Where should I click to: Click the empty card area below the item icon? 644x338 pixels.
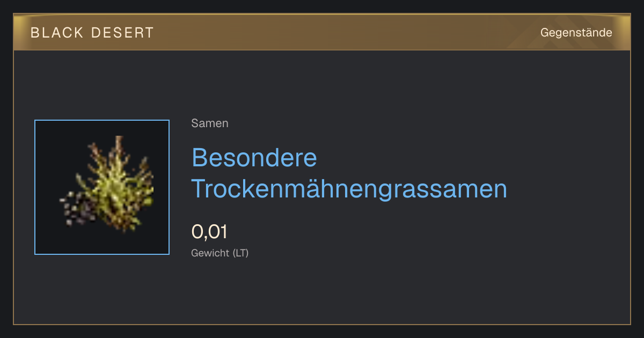(102, 289)
